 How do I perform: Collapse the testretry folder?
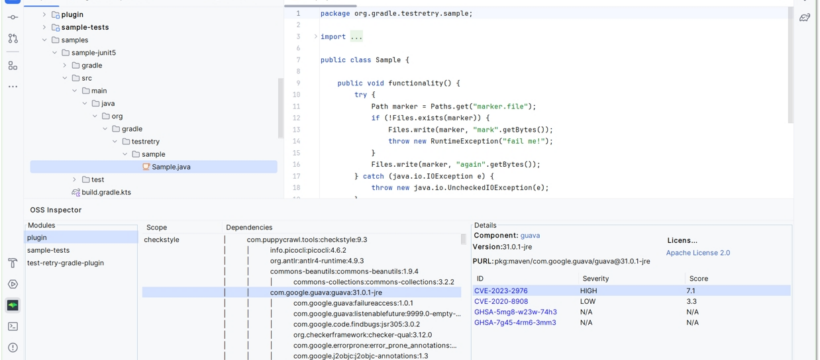tap(115, 141)
